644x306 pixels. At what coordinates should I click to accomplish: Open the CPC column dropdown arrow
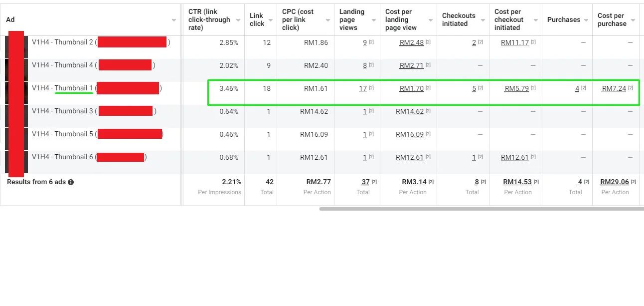coord(328,20)
